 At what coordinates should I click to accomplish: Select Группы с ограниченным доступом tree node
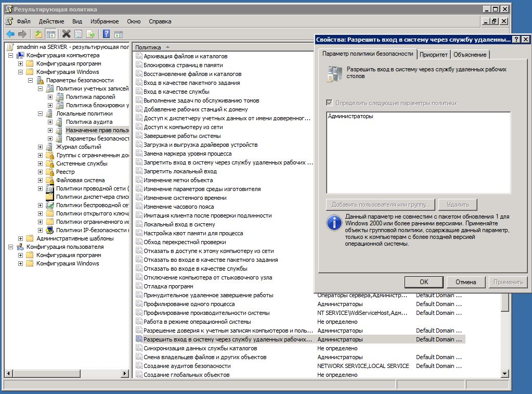[x=92, y=155]
